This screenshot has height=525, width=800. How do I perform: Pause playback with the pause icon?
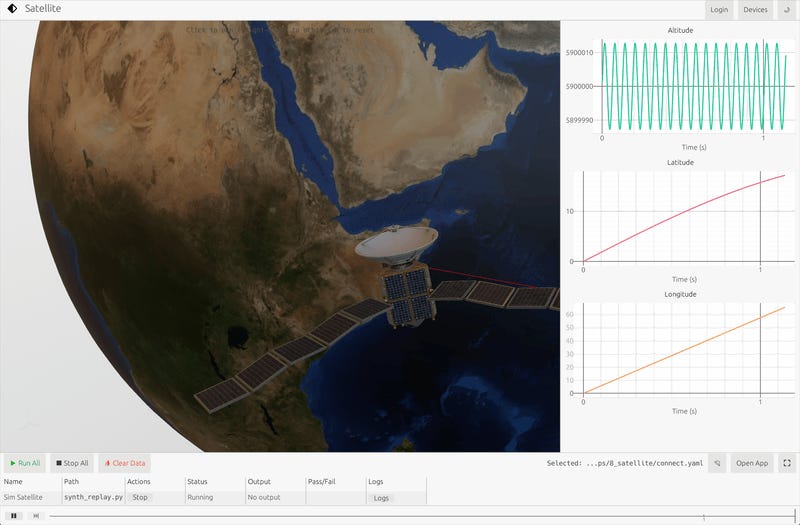[14, 516]
